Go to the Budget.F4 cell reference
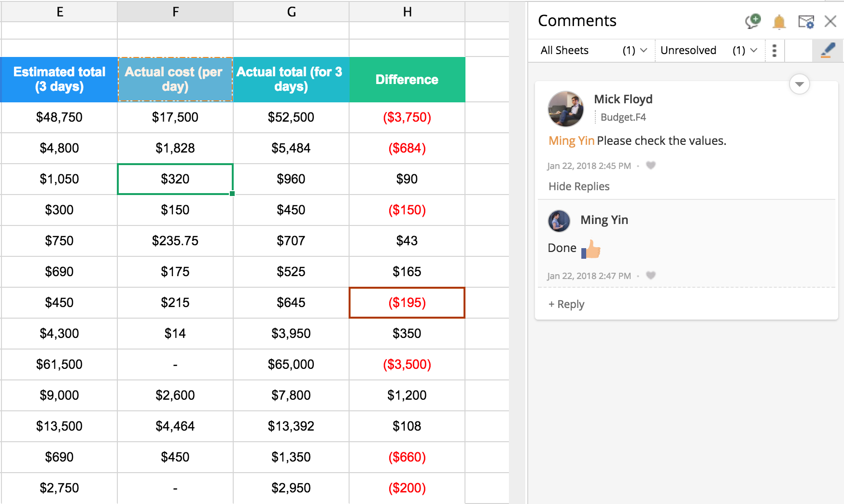This screenshot has width=844, height=504. [623, 117]
